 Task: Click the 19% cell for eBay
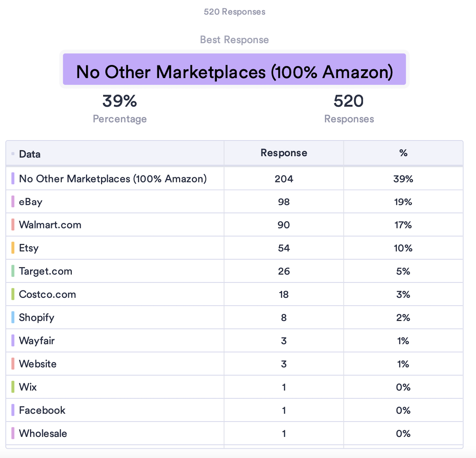[x=403, y=202]
